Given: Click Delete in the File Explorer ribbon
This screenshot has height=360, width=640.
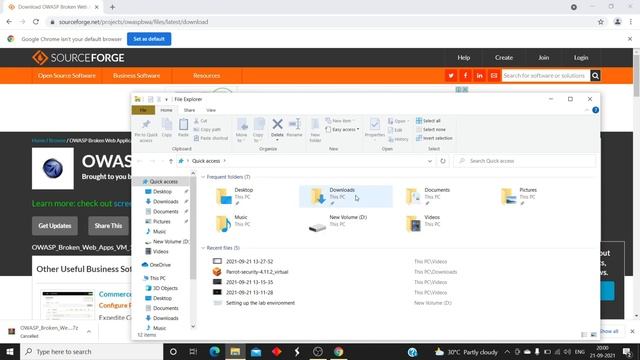Looking at the screenshot, I should pos(277,128).
